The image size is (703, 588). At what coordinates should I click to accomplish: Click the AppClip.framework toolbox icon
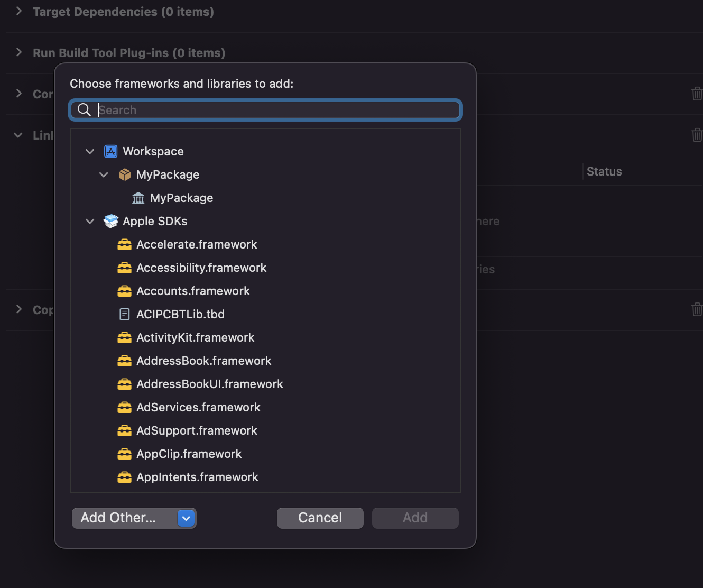click(125, 454)
